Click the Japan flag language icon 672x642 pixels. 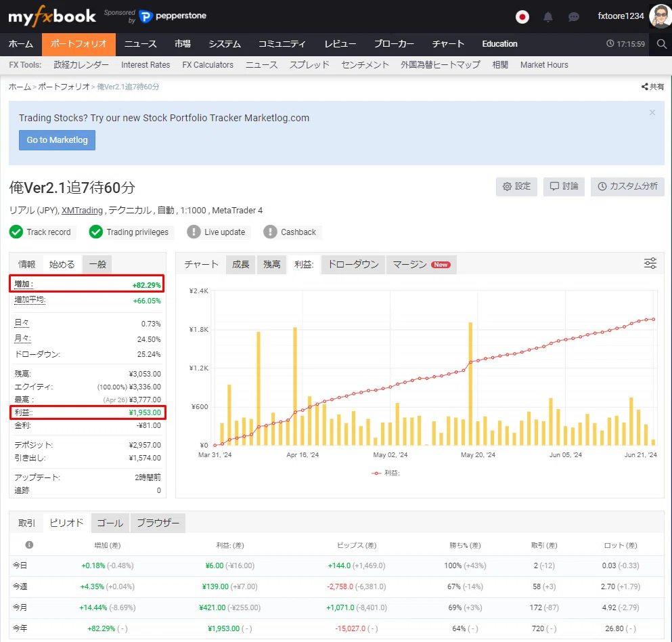pos(522,17)
